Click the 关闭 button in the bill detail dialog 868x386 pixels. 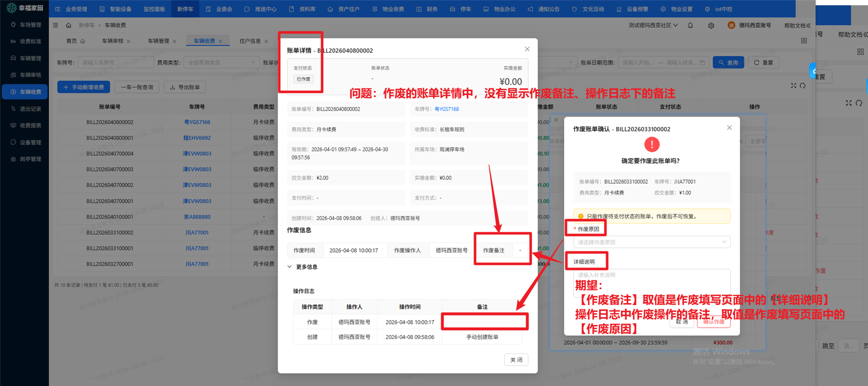click(x=516, y=360)
